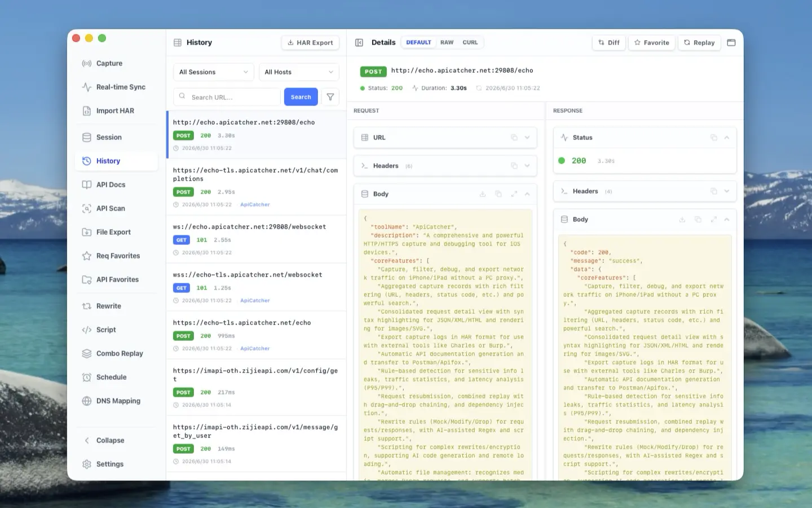This screenshot has height=508, width=812.
Task: Select the v1/message/get_by_user entry
Action: pyautogui.click(x=257, y=444)
